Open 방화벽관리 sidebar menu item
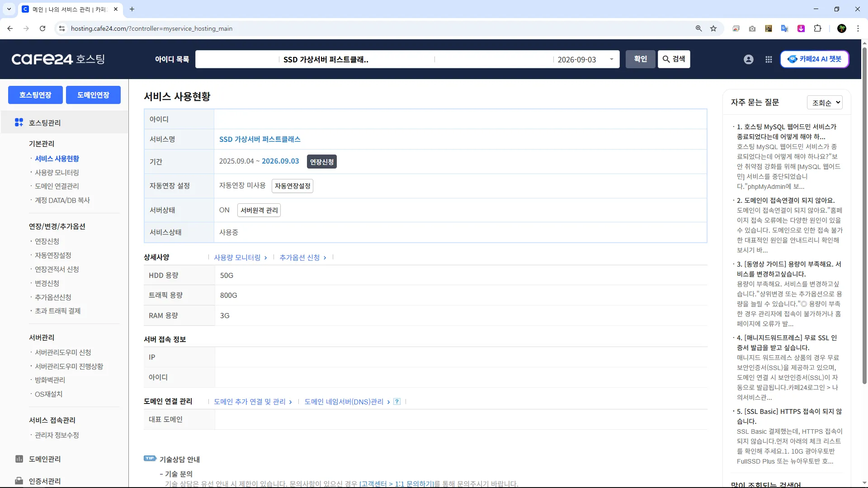This screenshot has width=868, height=488. click(50, 380)
